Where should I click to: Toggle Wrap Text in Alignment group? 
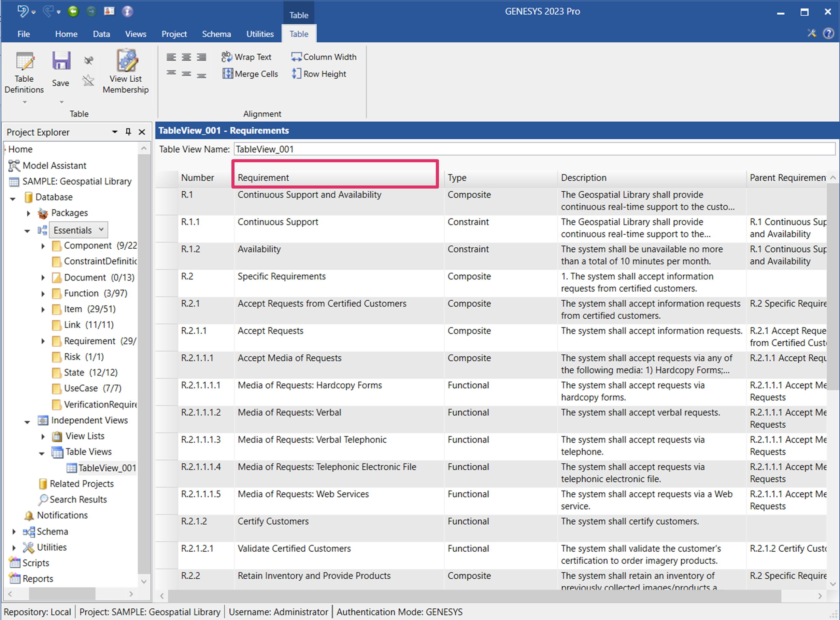pos(247,57)
